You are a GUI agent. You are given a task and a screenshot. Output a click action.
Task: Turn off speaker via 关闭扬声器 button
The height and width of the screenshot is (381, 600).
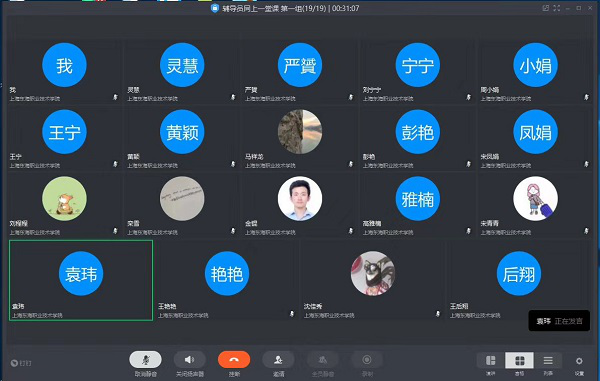coord(190,360)
